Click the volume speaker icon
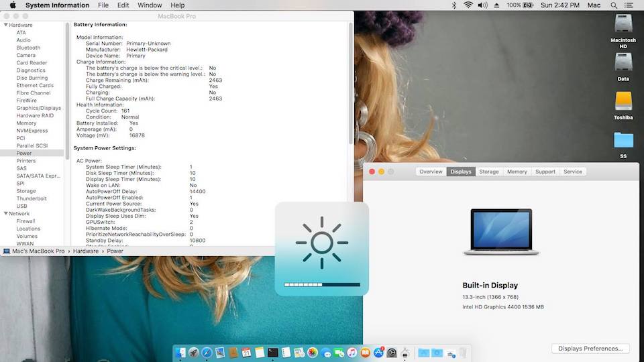644x362 pixels. 482,5
